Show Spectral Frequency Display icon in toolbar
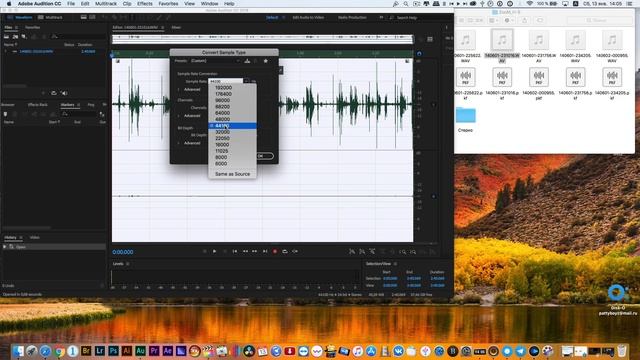Screen dimensions: 640x360 84,18
